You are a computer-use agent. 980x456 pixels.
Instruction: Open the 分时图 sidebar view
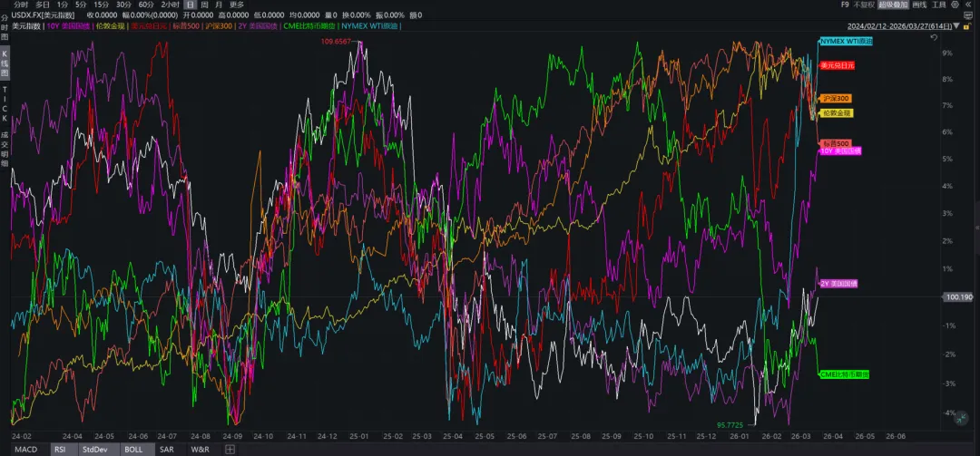coord(5,29)
